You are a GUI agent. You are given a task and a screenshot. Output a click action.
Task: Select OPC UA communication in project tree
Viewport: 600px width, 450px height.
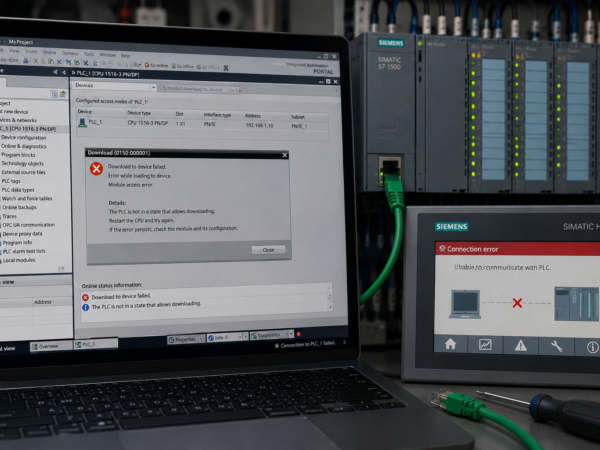(x=28, y=225)
